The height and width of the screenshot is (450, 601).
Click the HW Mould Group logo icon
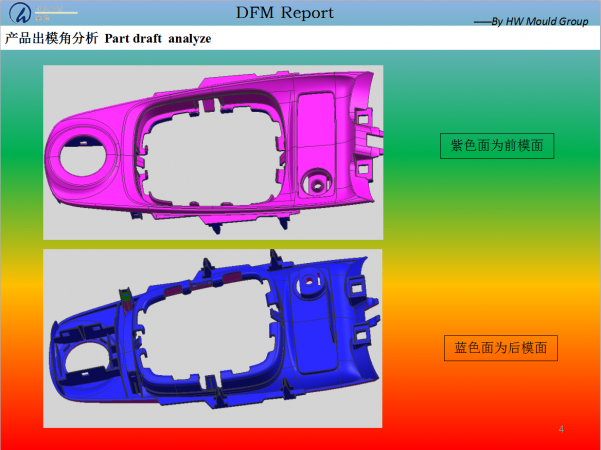[20, 13]
